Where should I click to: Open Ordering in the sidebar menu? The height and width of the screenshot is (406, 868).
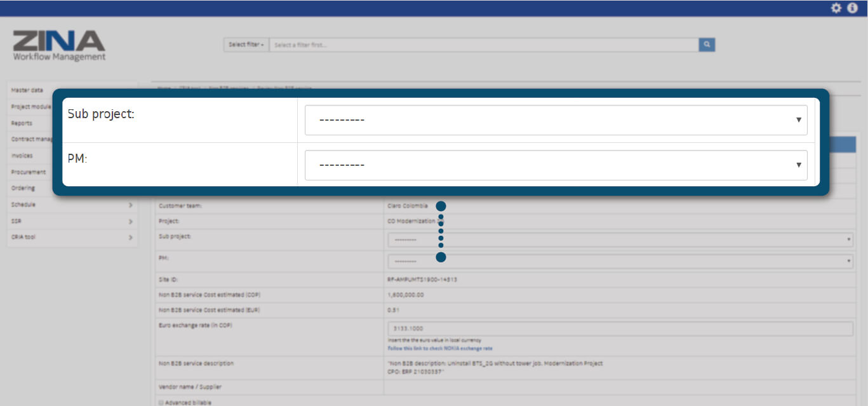23,189
